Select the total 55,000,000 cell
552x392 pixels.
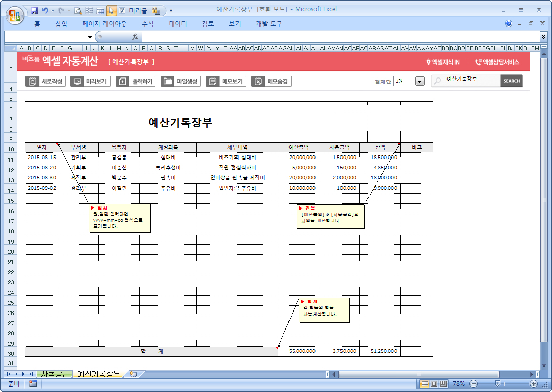click(299, 351)
